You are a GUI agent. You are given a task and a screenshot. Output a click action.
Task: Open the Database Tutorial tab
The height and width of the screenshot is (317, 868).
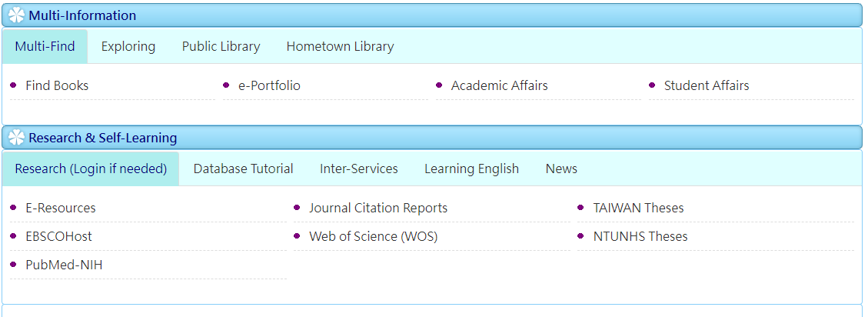tap(243, 169)
